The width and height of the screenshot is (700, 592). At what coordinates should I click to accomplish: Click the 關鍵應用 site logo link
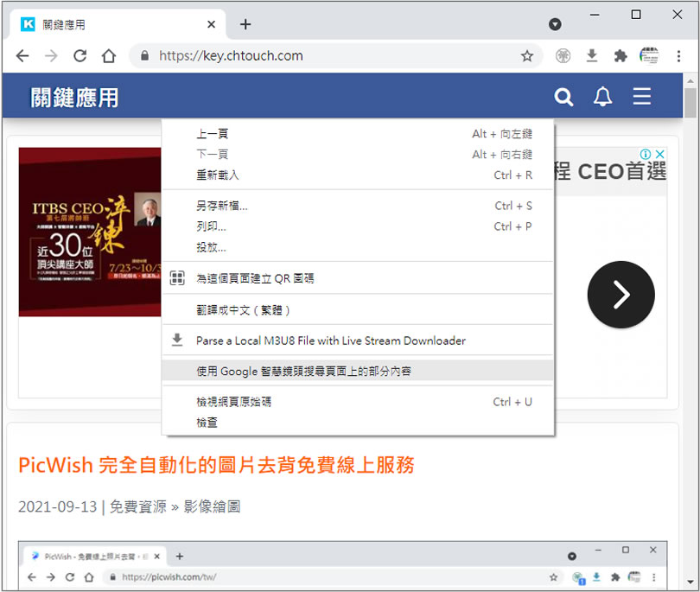[74, 98]
